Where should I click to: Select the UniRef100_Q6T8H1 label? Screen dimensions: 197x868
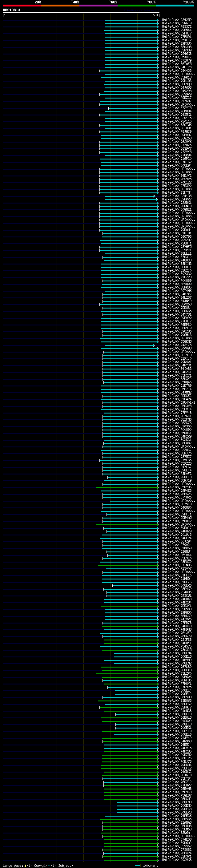176,128
